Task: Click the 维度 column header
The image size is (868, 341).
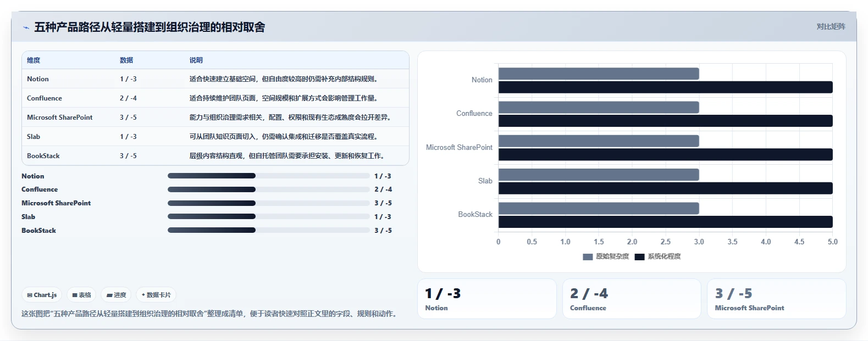Action: click(34, 60)
